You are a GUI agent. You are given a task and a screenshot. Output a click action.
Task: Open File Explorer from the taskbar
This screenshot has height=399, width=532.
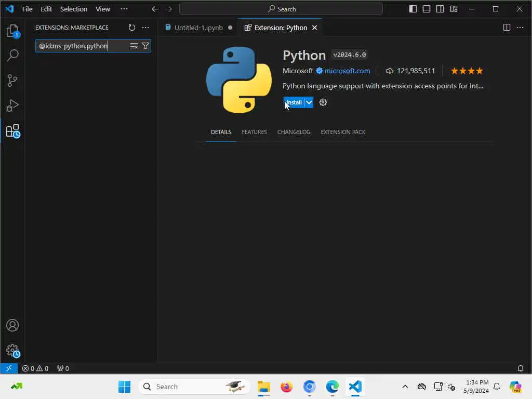click(x=263, y=387)
